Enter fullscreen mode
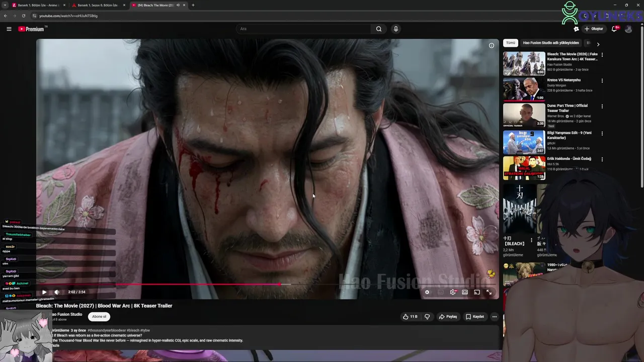 489,292
